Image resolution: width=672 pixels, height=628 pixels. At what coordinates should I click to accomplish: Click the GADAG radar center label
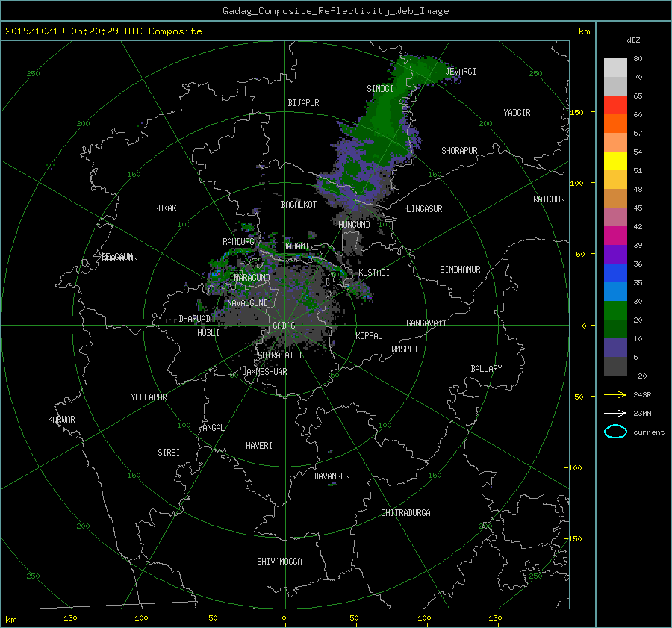point(284,326)
